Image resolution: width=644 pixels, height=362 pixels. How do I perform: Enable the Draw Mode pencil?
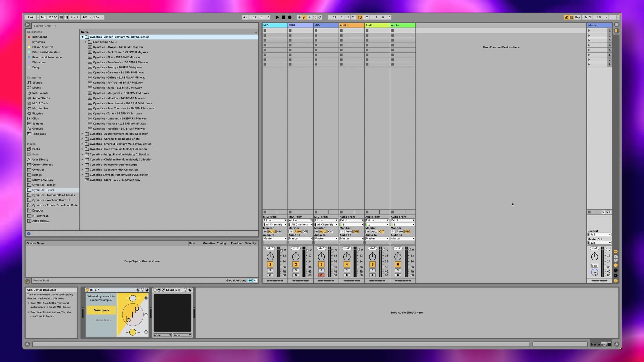click(566, 17)
